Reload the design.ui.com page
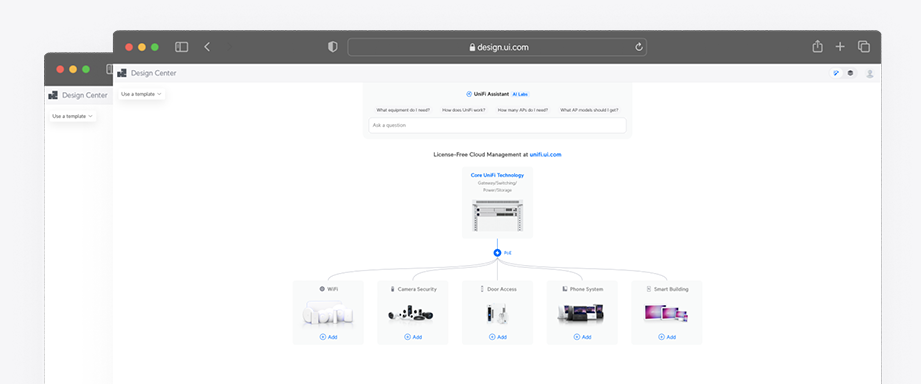The image size is (921, 384). (638, 47)
